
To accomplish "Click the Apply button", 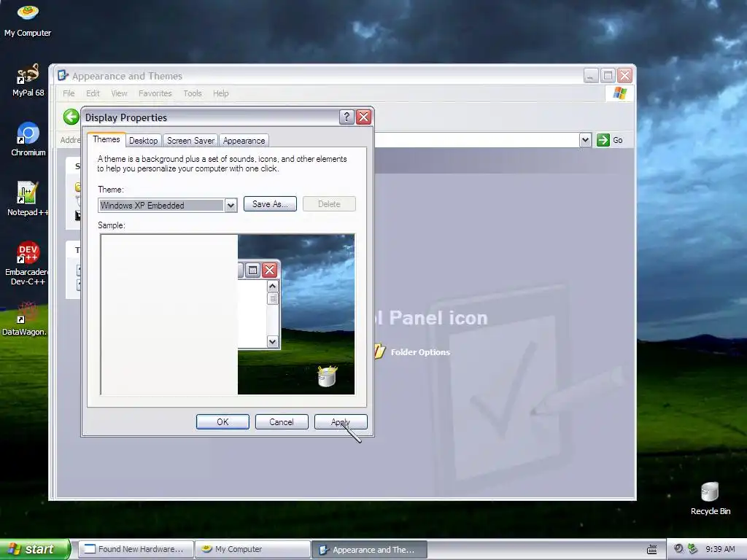I will 341,422.
